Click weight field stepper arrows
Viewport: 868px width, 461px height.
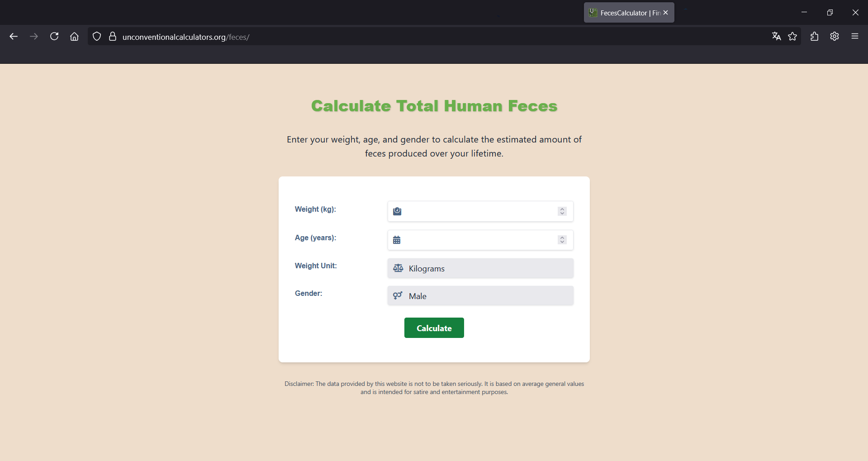pyautogui.click(x=562, y=211)
